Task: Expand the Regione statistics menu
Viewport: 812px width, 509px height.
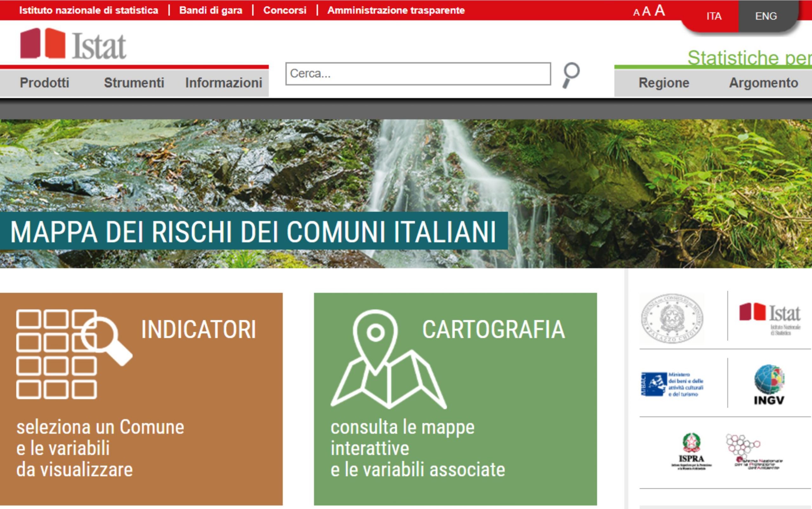Action: coord(664,83)
